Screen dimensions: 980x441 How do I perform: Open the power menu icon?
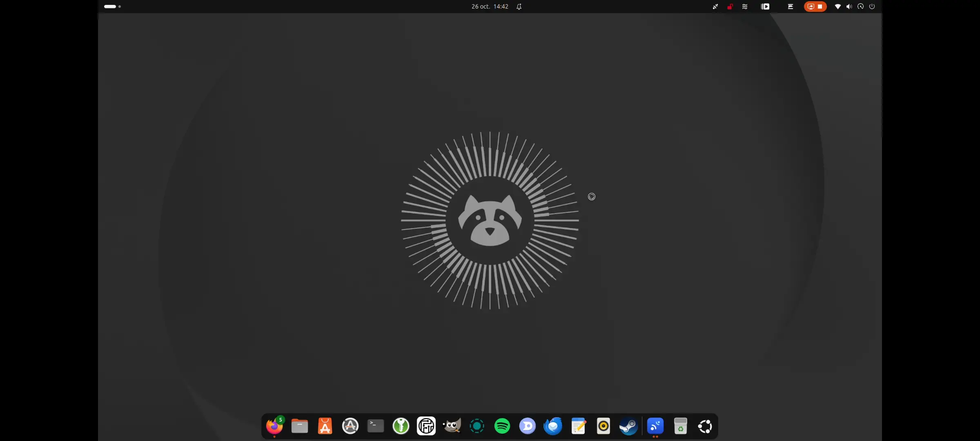click(872, 7)
